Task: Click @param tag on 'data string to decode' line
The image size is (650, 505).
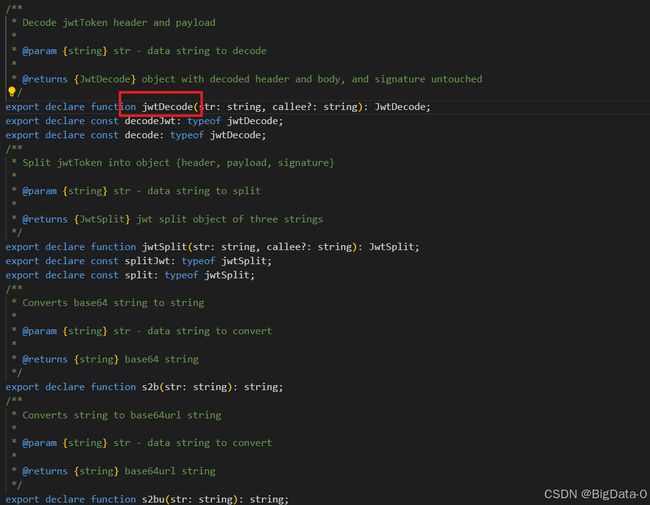Action: (39, 51)
